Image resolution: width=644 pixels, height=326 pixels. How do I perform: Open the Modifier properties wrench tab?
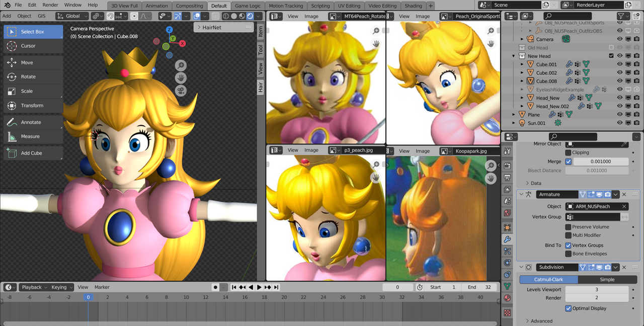pyautogui.click(x=507, y=239)
